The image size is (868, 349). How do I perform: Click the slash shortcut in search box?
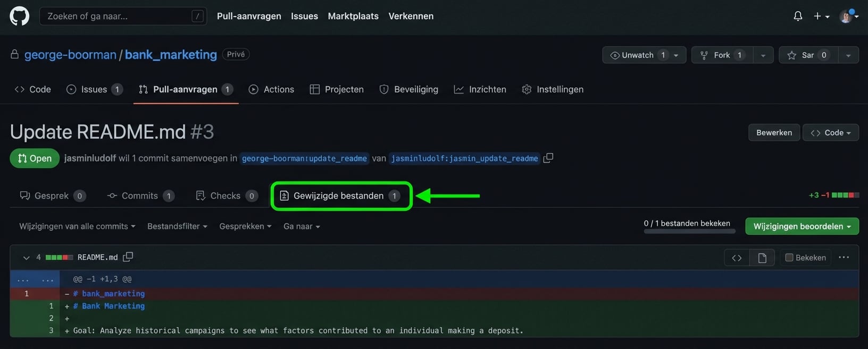[x=197, y=16]
